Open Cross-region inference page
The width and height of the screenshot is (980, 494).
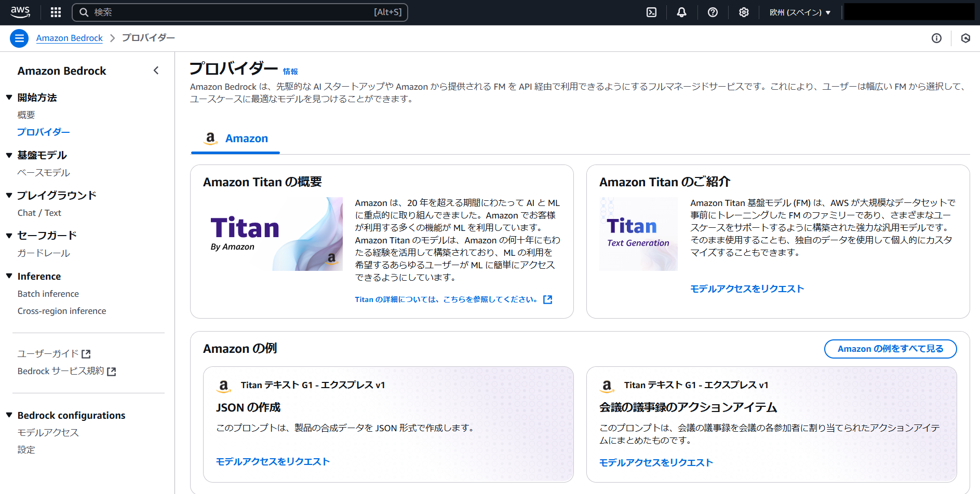click(62, 311)
